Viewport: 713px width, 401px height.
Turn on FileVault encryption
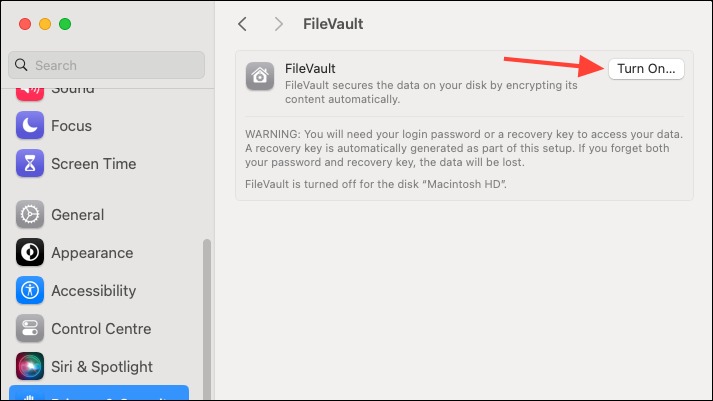[x=646, y=69]
